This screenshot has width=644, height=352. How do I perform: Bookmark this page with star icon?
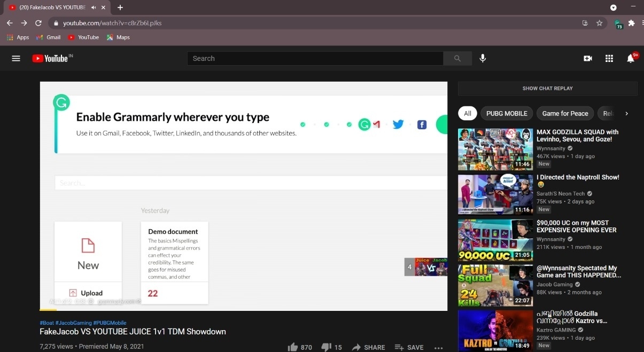(600, 23)
